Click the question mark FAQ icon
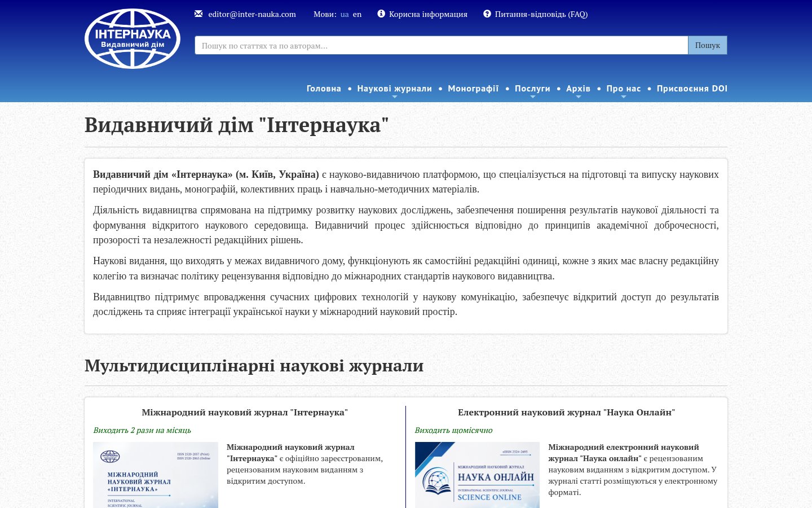 coord(487,14)
